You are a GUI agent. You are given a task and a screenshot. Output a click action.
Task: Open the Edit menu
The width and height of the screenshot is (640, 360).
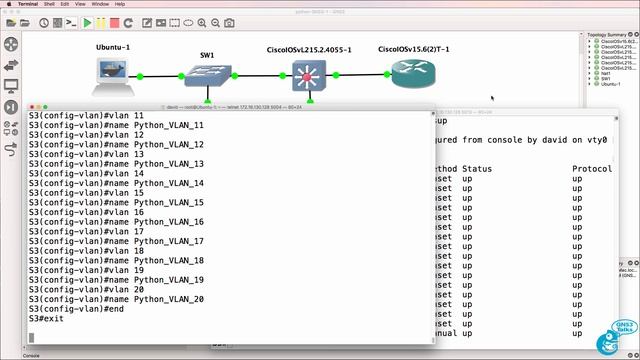tap(64, 4)
